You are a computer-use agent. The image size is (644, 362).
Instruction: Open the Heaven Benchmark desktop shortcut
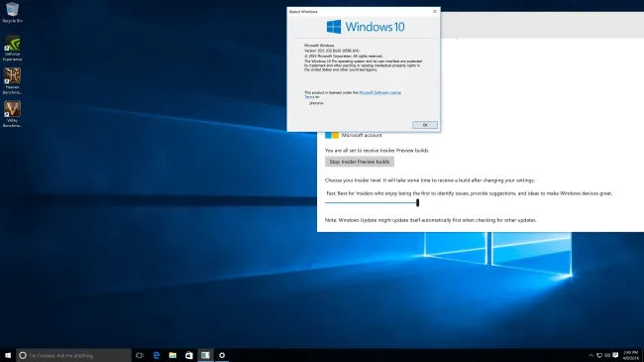[12, 81]
